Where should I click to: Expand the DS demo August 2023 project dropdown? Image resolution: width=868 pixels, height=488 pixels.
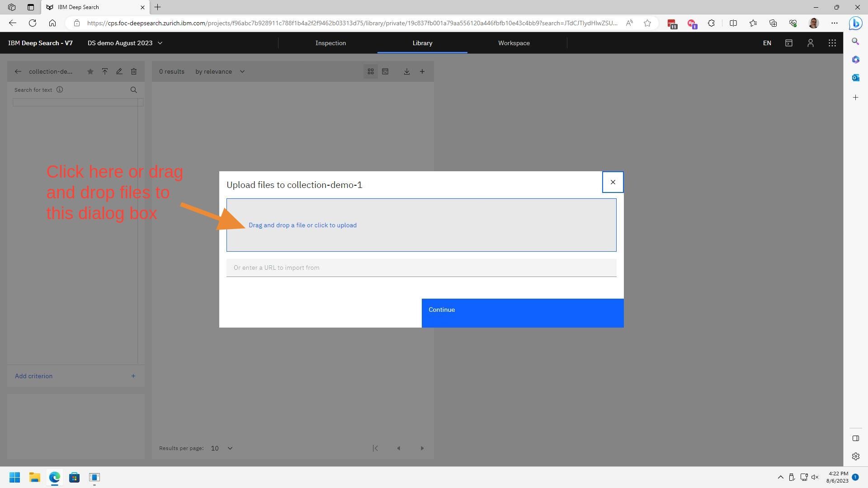point(125,43)
